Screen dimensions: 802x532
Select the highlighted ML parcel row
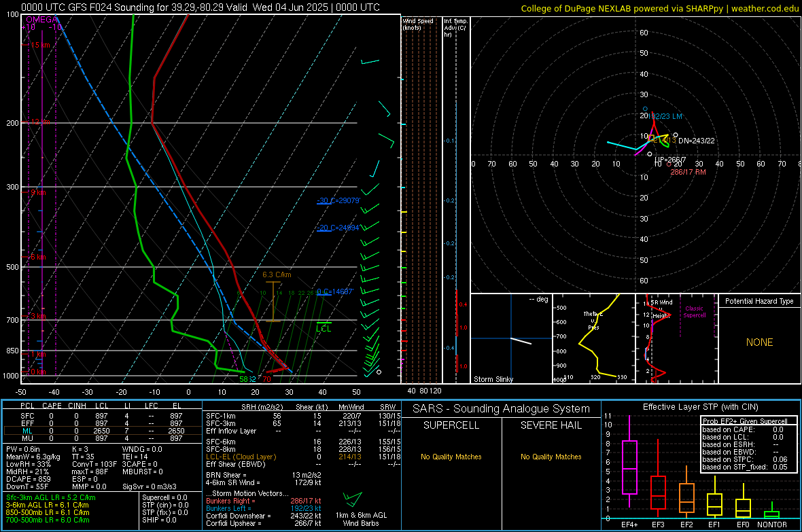[x=101, y=431]
